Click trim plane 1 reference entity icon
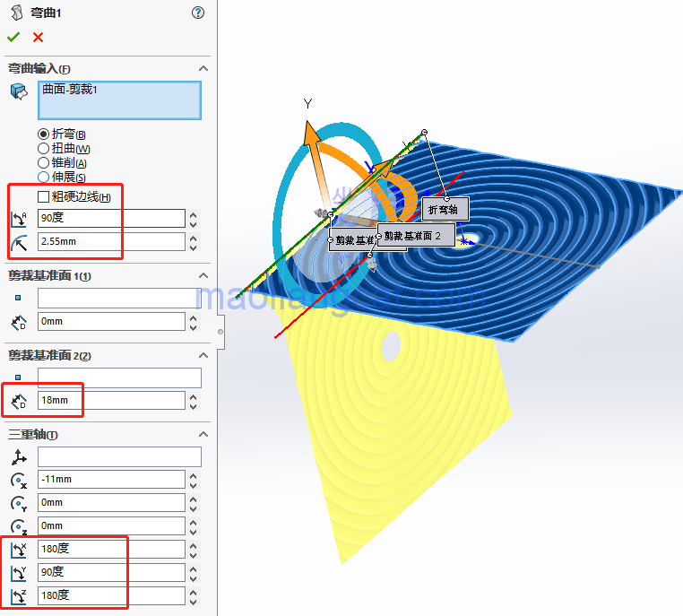Viewport: 683px width, 616px height. click(x=18, y=298)
